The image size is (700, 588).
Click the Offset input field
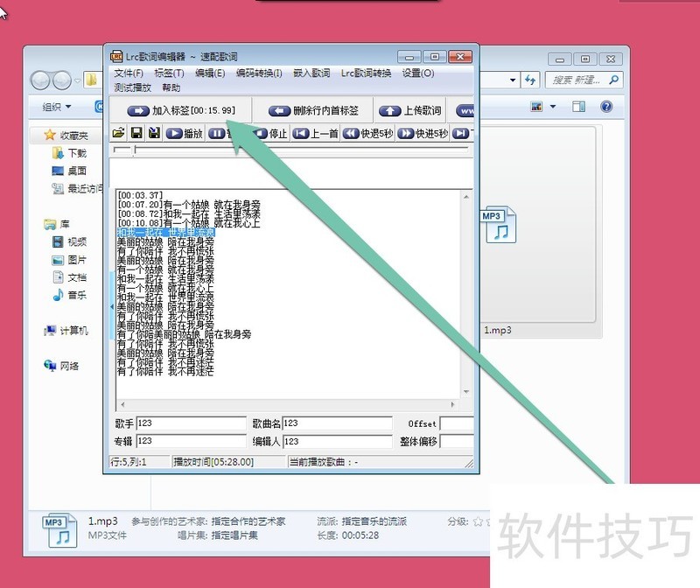point(457,423)
